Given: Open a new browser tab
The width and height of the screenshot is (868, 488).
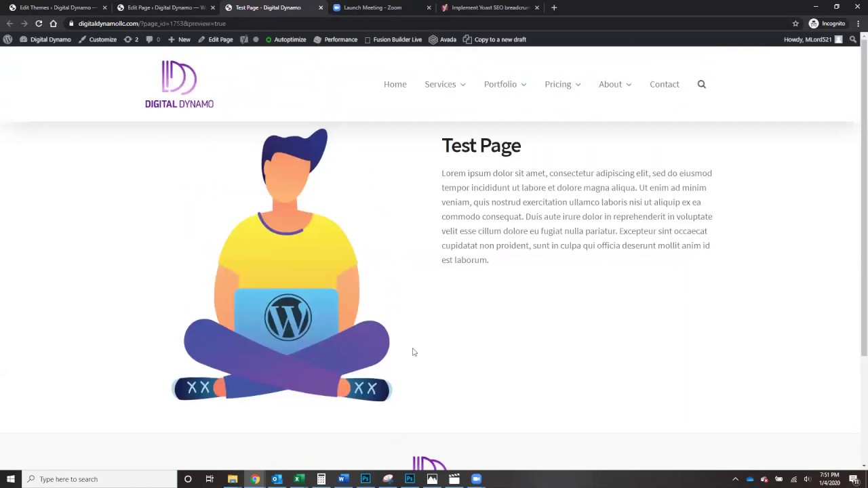Looking at the screenshot, I should (554, 7).
